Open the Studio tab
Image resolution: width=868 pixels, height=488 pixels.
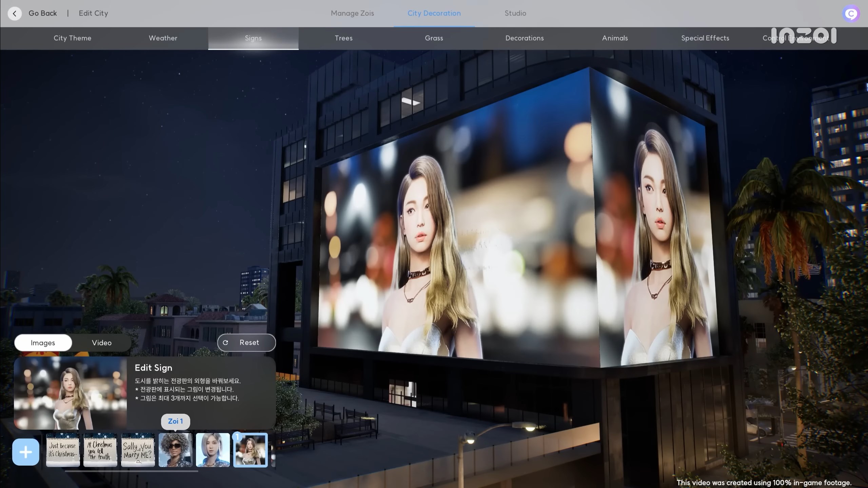[515, 13]
